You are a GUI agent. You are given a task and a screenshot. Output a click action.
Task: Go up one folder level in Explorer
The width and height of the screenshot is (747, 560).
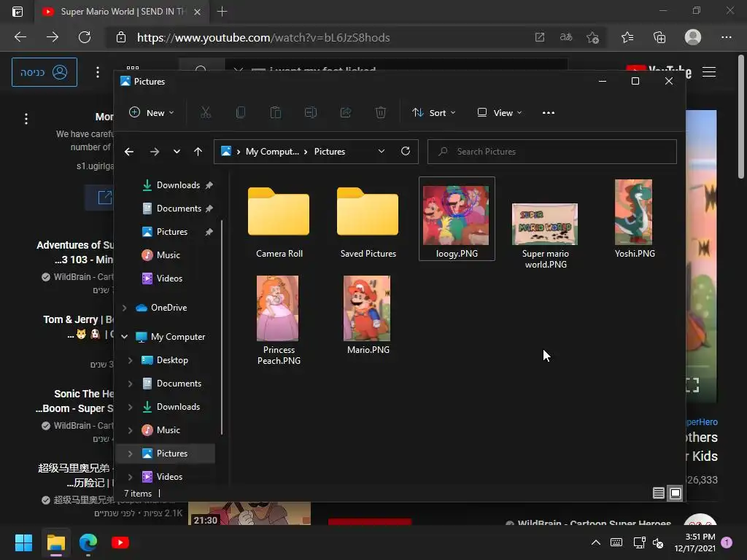[x=198, y=152]
